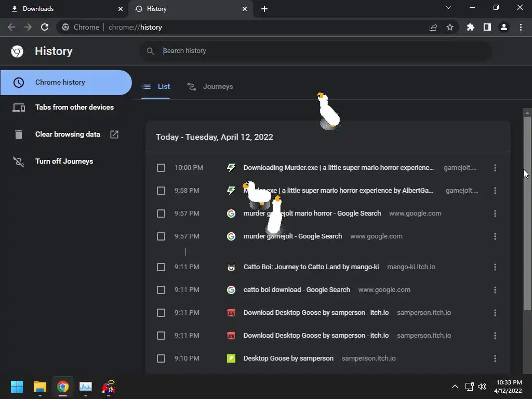Image resolution: width=532 pixels, height=399 pixels.
Task: Open the Extensions puzzle icon
Action: click(471, 27)
